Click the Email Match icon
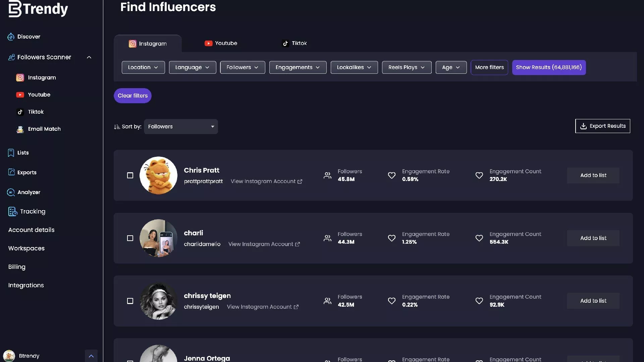Image resolution: width=644 pixels, height=362 pixels. (20, 129)
